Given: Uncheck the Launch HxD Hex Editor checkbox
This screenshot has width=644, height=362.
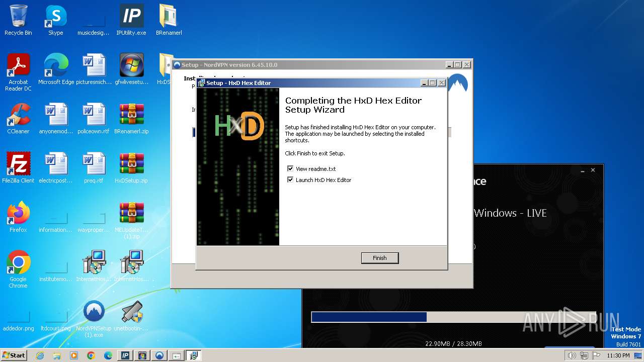Looking at the screenshot, I should [290, 180].
